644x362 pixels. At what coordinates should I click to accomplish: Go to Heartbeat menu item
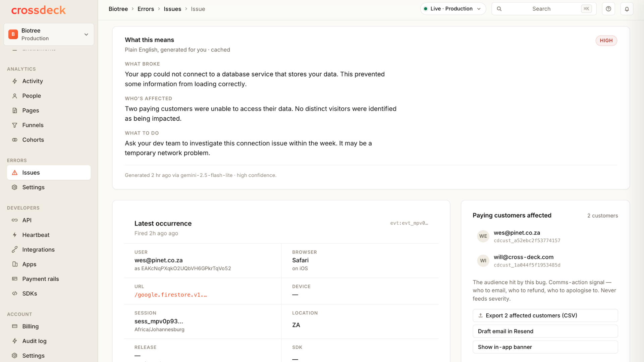tap(49, 235)
